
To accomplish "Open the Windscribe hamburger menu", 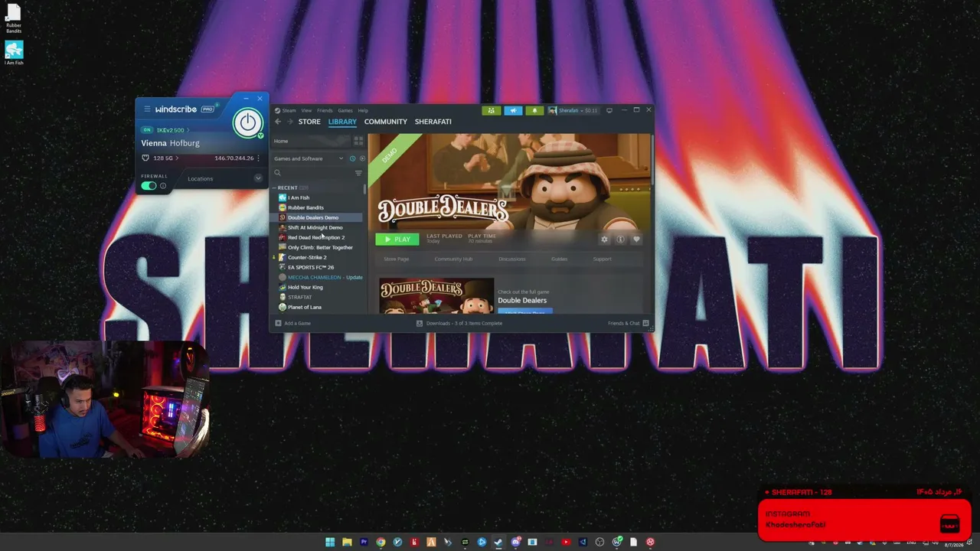I will click(x=147, y=109).
